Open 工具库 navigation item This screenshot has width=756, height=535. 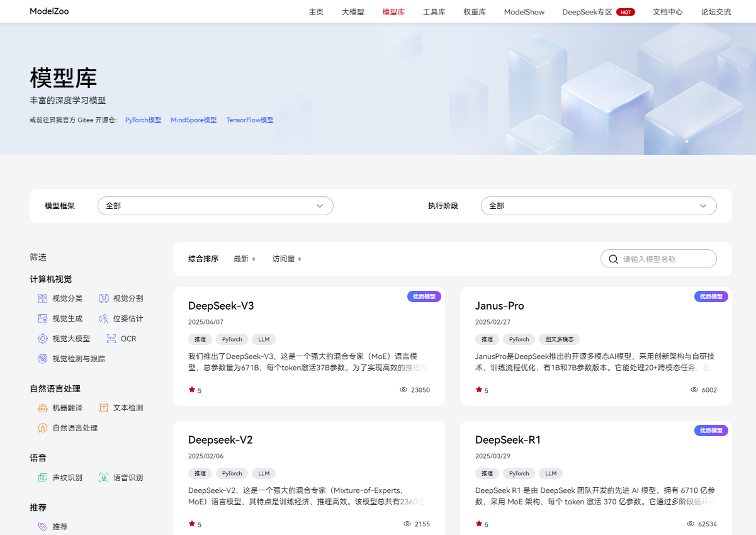tap(434, 12)
